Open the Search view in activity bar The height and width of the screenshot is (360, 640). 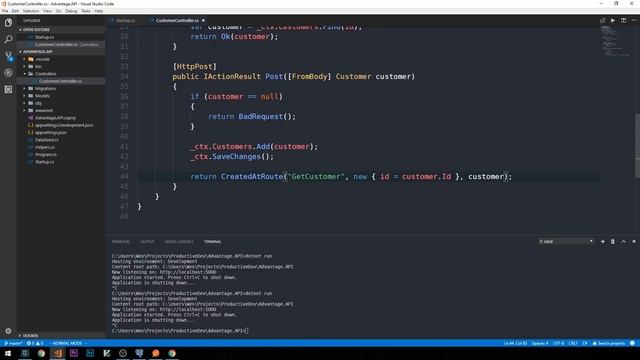[x=8, y=40]
